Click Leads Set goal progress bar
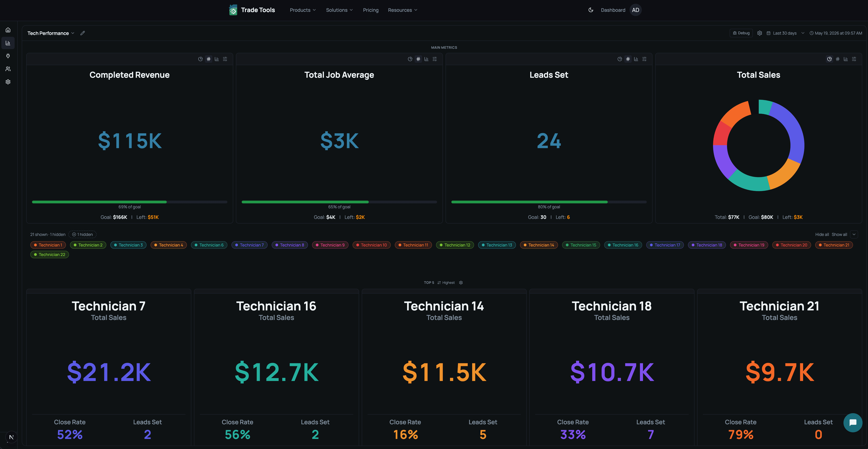The image size is (868, 449). [x=549, y=202]
